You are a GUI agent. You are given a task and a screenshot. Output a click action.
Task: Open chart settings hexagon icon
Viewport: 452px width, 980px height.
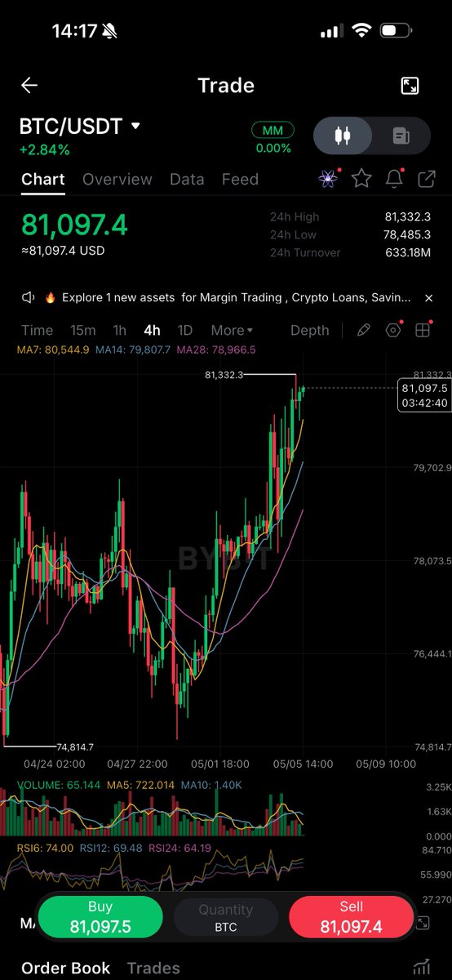pyautogui.click(x=394, y=330)
